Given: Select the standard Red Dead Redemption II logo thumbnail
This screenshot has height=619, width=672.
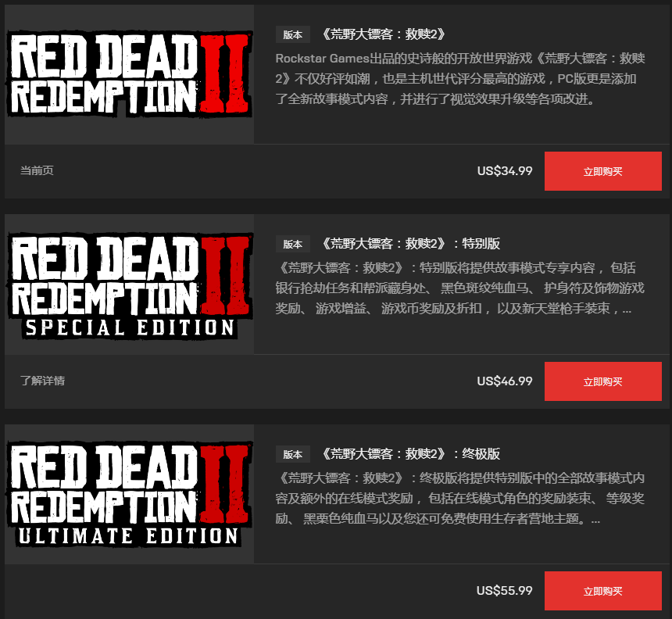Looking at the screenshot, I should click(x=130, y=74).
